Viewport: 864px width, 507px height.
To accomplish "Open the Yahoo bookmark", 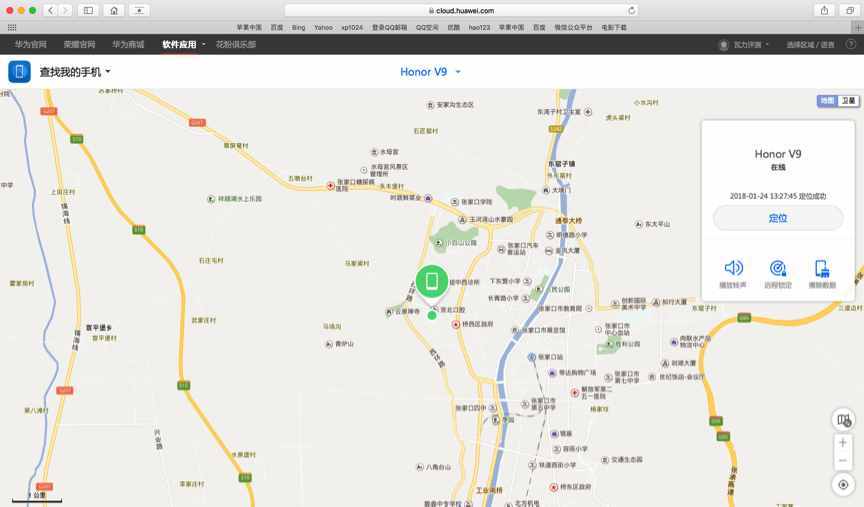I will [x=323, y=27].
